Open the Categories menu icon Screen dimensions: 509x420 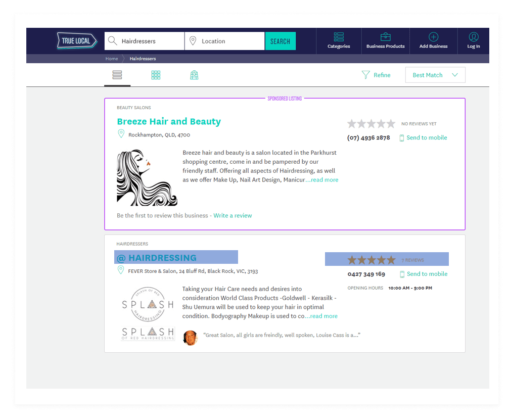tap(339, 37)
